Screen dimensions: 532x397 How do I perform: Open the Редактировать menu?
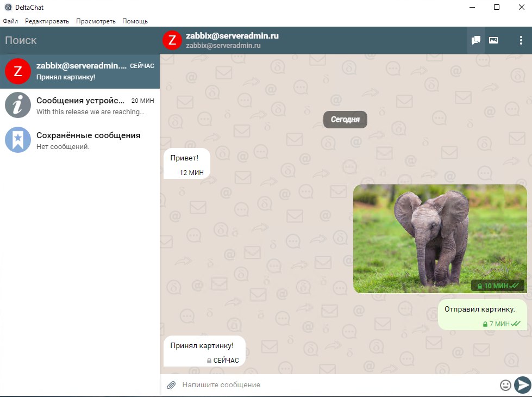47,21
